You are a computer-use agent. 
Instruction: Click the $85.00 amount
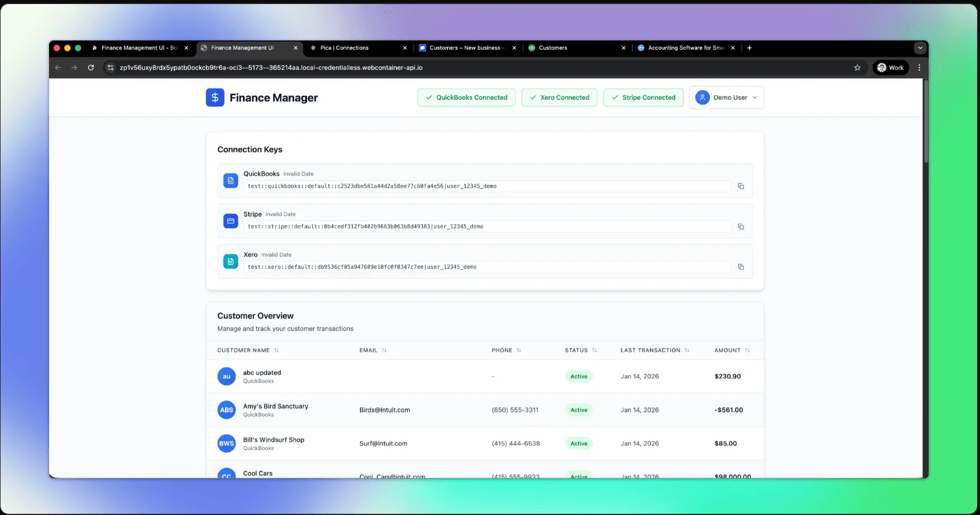tap(725, 443)
